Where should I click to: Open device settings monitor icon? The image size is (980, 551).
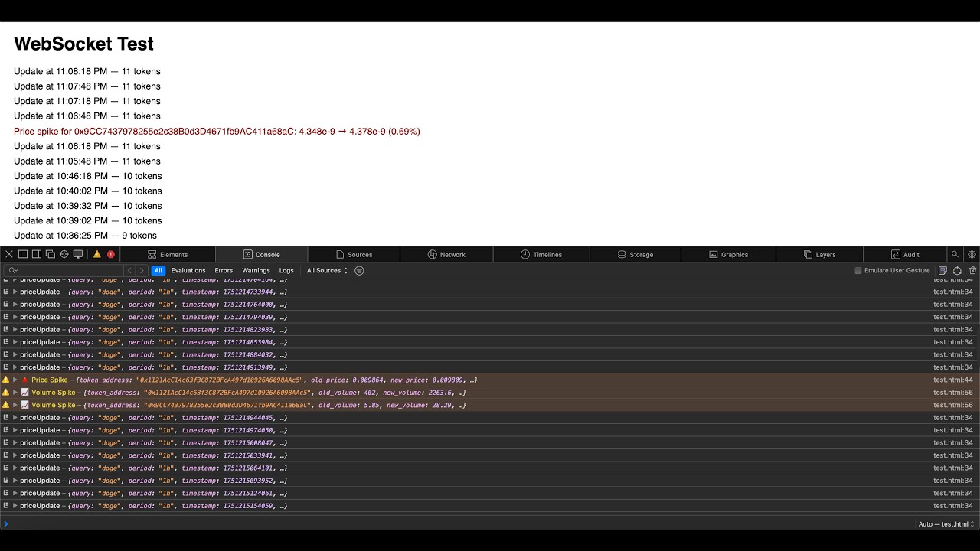click(x=78, y=254)
